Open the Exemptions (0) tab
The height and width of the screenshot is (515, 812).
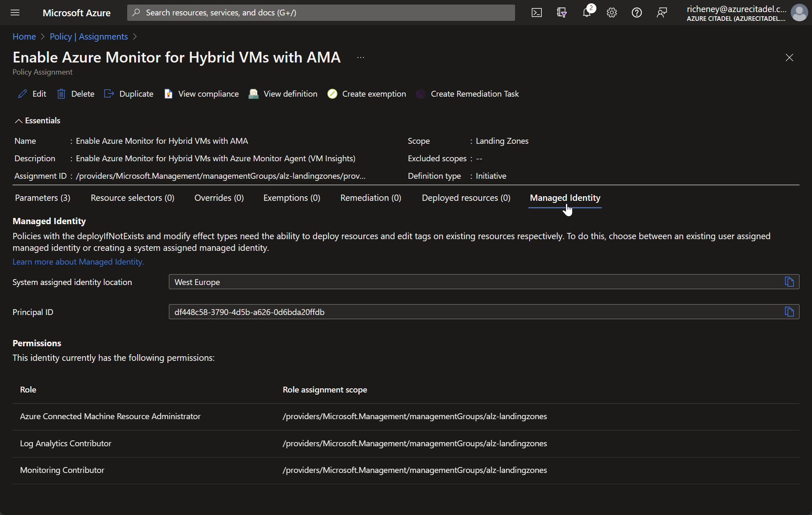click(291, 198)
